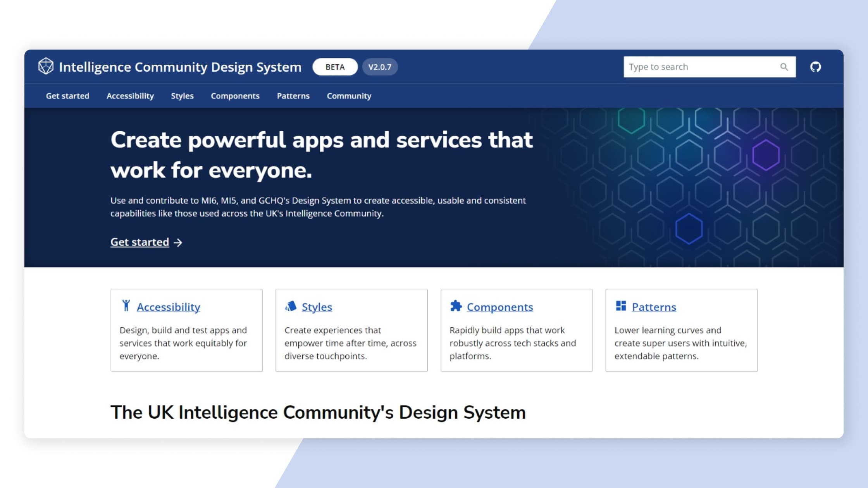Click the search magnifier icon
The image size is (868, 488).
point(784,67)
